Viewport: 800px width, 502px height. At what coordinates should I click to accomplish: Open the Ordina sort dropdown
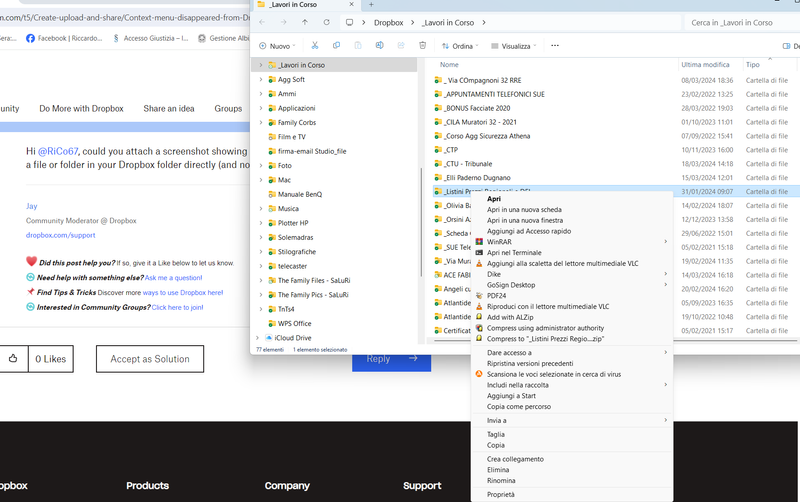460,46
